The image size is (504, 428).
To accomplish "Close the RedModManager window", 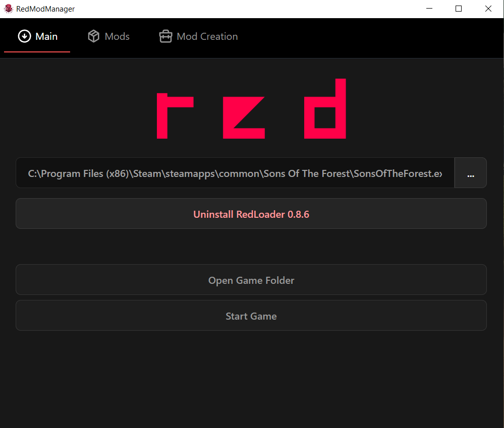I will pyautogui.click(x=488, y=9).
